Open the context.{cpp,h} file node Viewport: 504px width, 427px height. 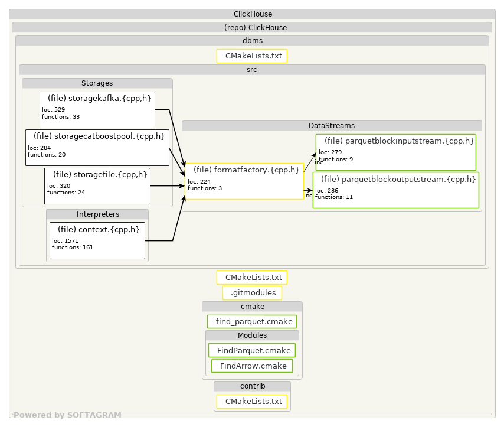pyautogui.click(x=97, y=241)
